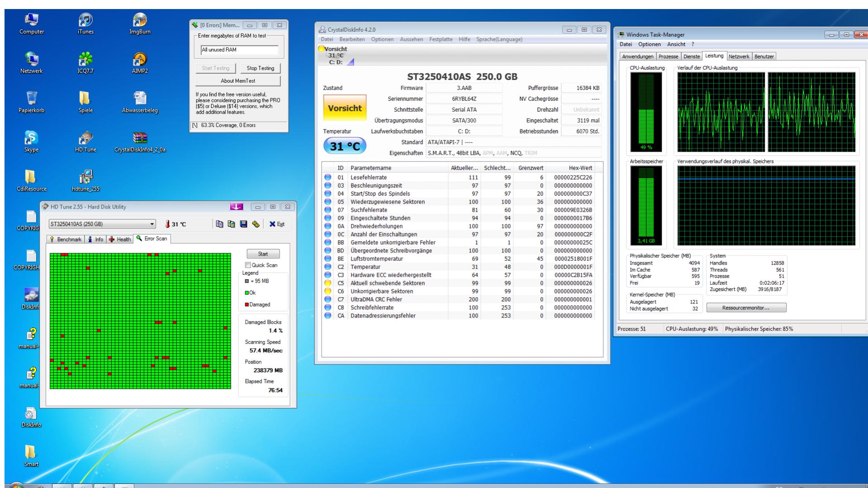Switch to the Netzwerk tab in Task-Manager
Image resolution: width=868 pixels, height=488 pixels.
pyautogui.click(x=739, y=57)
